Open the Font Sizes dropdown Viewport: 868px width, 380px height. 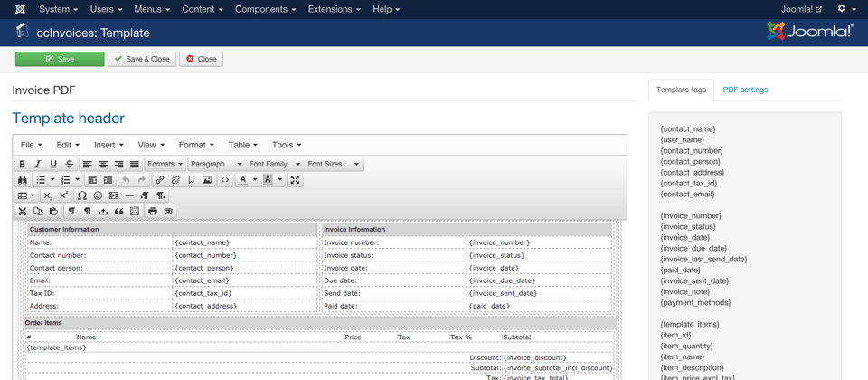click(333, 165)
